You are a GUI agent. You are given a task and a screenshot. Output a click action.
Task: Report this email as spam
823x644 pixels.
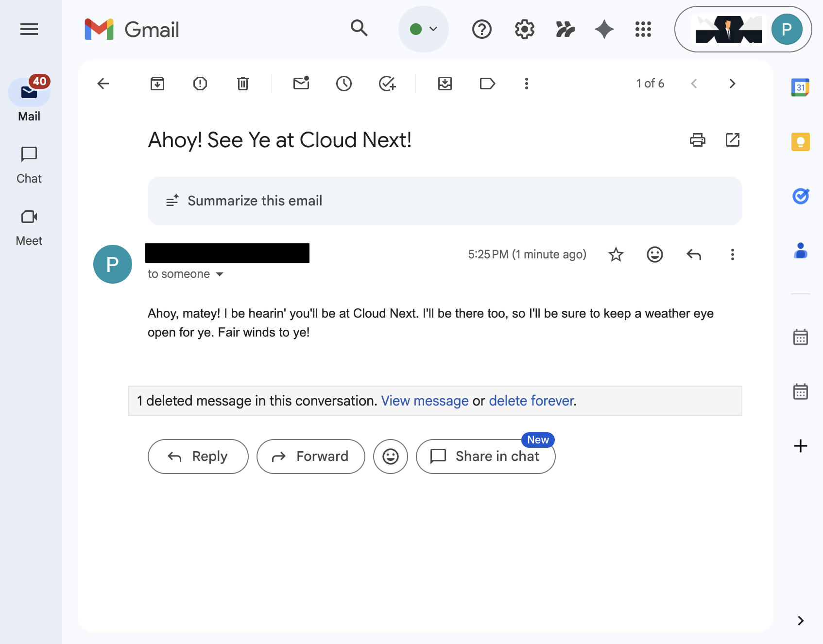point(200,84)
